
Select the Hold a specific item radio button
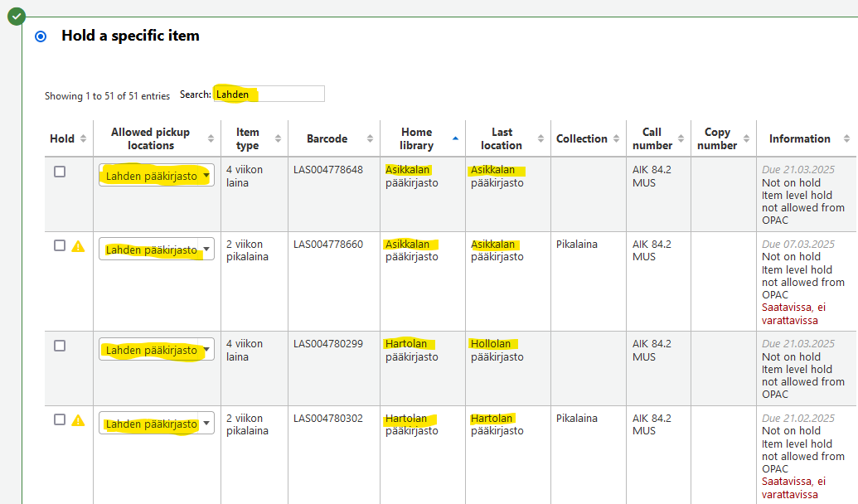[41, 36]
